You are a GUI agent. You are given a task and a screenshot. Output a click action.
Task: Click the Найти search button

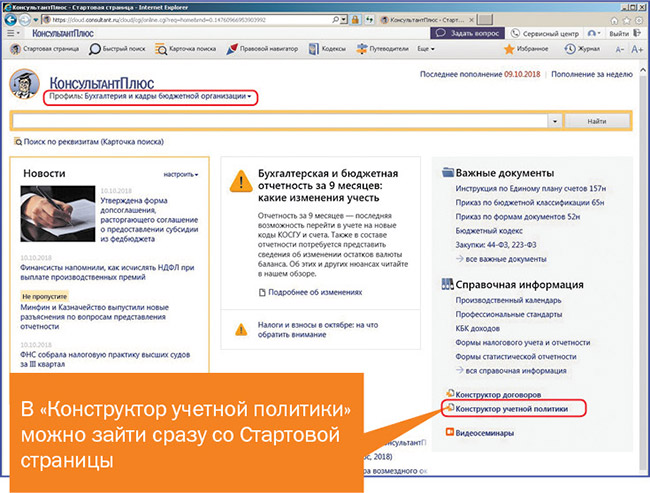(x=597, y=121)
